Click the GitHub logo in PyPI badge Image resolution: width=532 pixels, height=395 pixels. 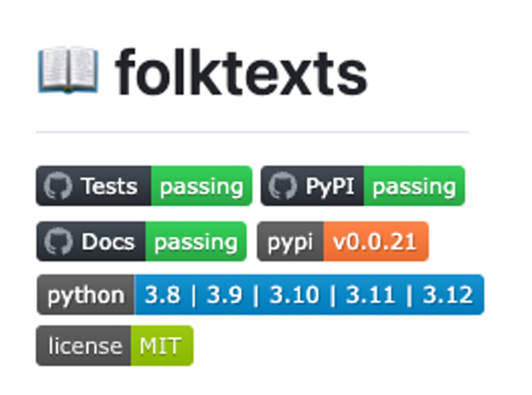283,186
